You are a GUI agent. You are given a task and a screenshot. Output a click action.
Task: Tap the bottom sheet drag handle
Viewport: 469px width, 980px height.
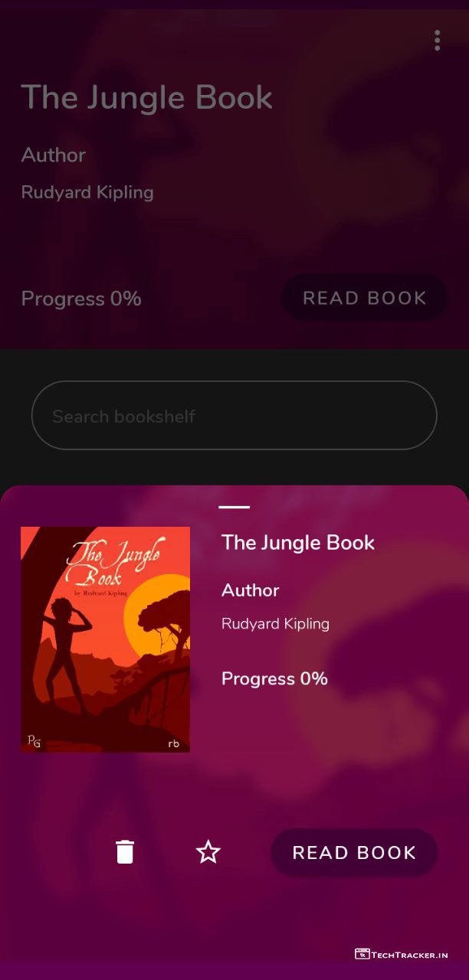click(x=234, y=507)
